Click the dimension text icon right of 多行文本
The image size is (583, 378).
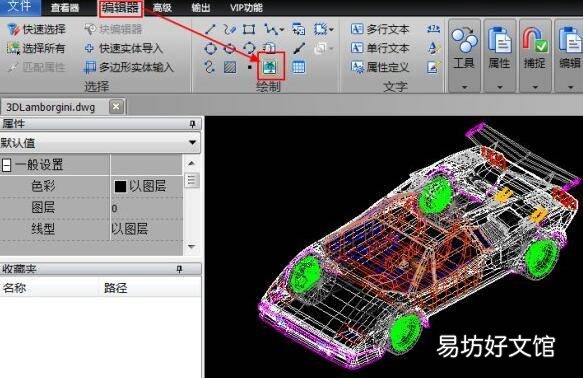click(433, 29)
